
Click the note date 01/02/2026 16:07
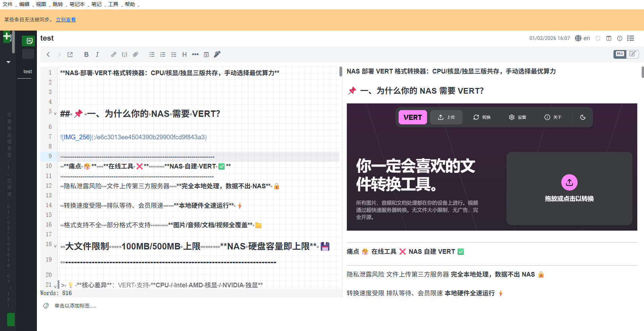tap(549, 38)
